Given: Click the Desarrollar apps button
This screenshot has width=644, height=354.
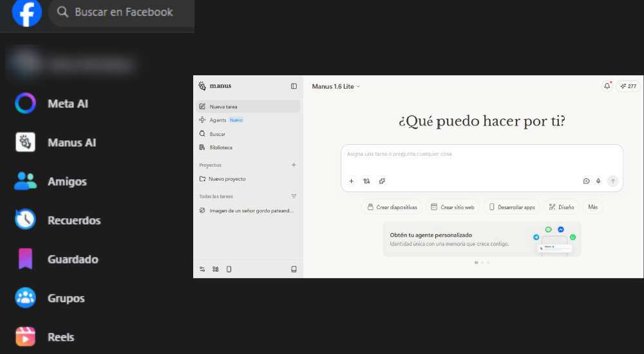Looking at the screenshot, I should point(512,207).
